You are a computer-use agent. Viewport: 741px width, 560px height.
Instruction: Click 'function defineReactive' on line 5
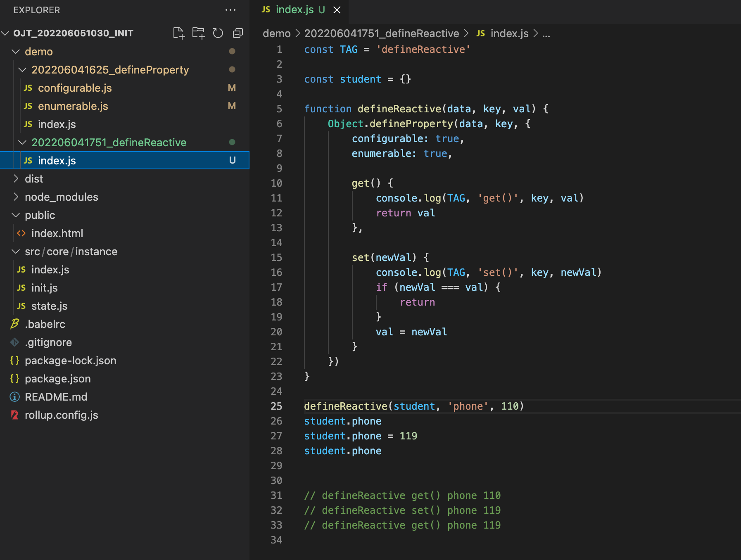(373, 109)
